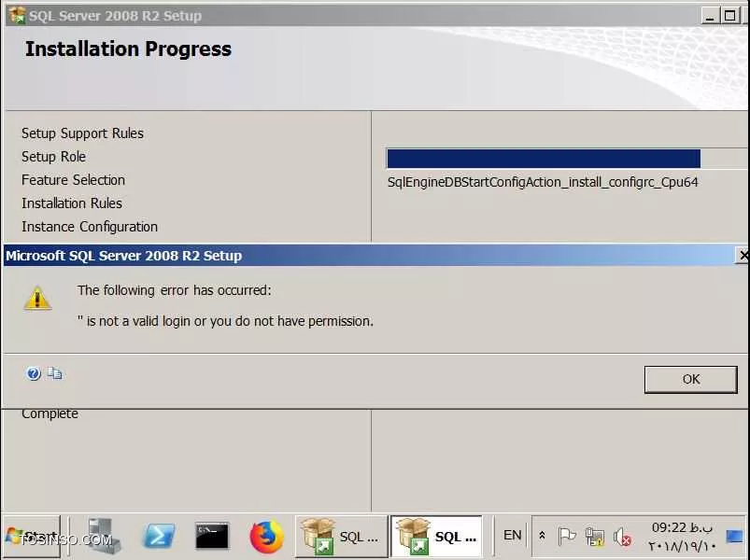The image size is (750, 560).
Task: Click "is not a valid login" error message
Action: [x=225, y=321]
